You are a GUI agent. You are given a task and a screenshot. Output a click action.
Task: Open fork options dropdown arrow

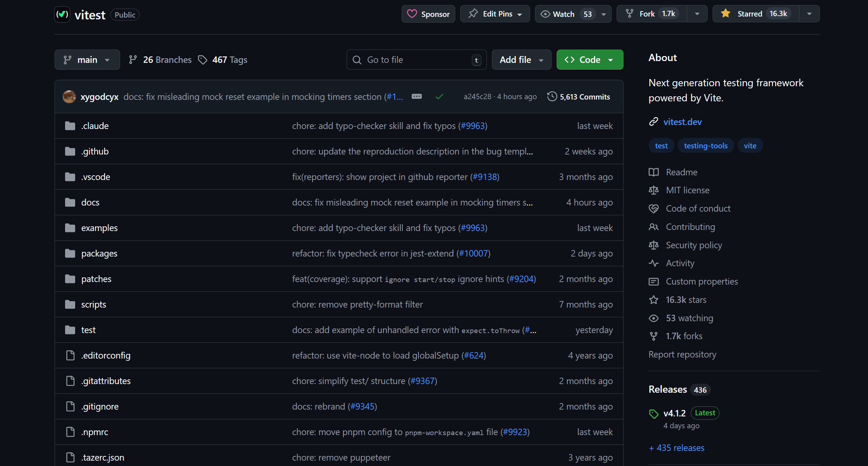coord(697,14)
